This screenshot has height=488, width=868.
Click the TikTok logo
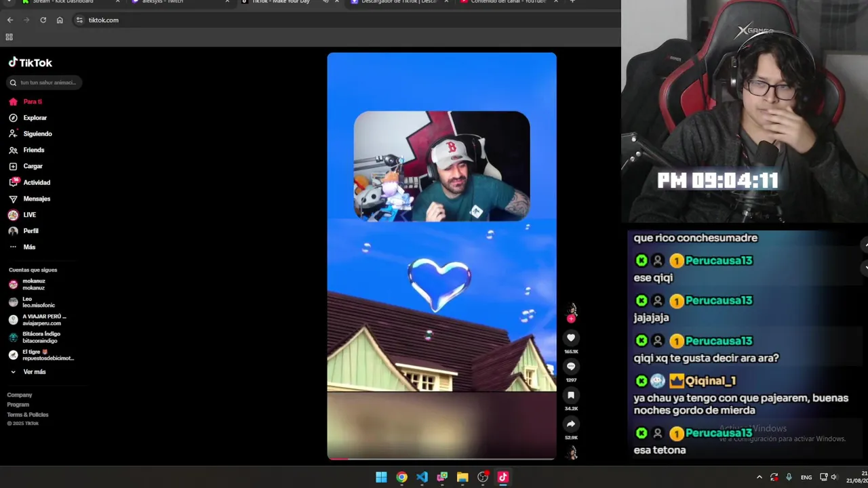click(31, 62)
